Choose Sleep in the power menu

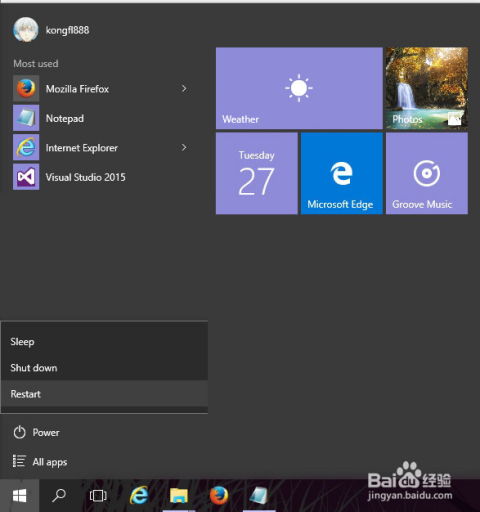(104, 342)
